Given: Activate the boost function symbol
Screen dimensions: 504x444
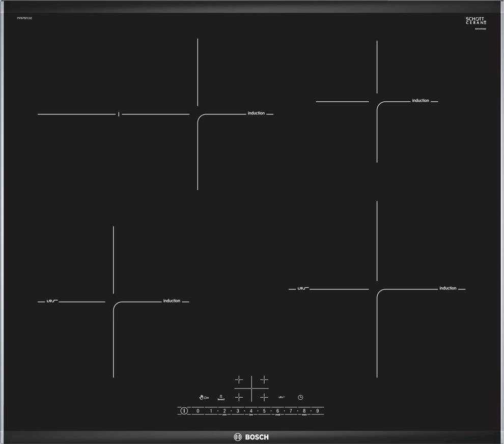Looking at the screenshot, I should [221, 397].
